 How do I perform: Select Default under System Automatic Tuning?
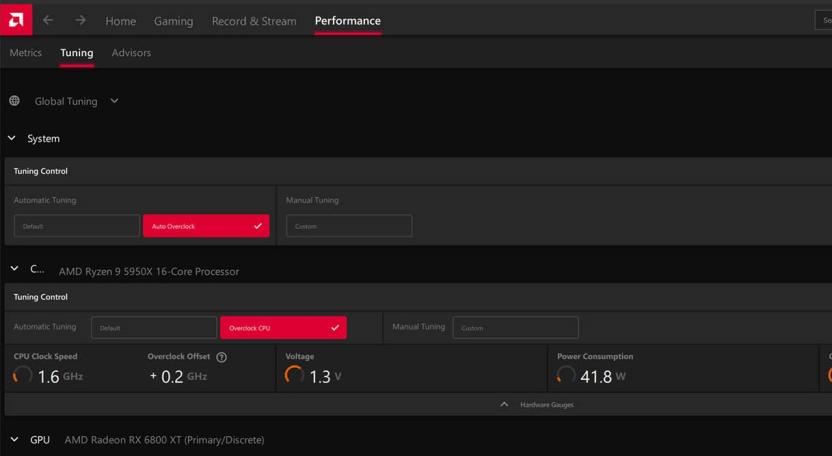point(77,226)
